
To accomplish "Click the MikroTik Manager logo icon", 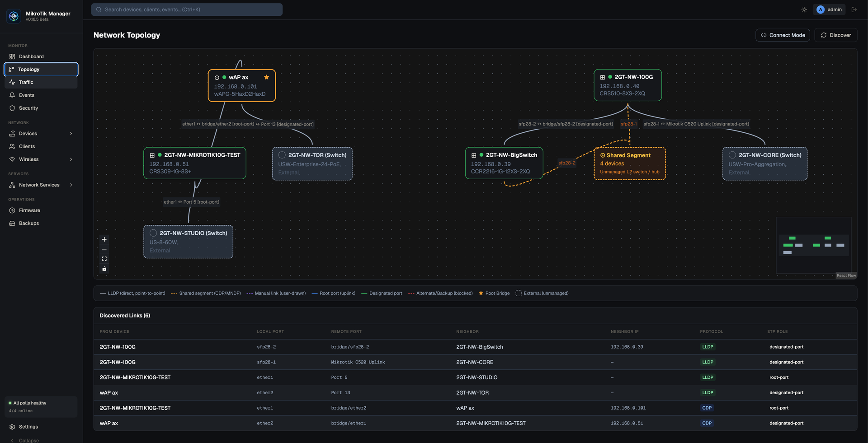I will pos(14,16).
